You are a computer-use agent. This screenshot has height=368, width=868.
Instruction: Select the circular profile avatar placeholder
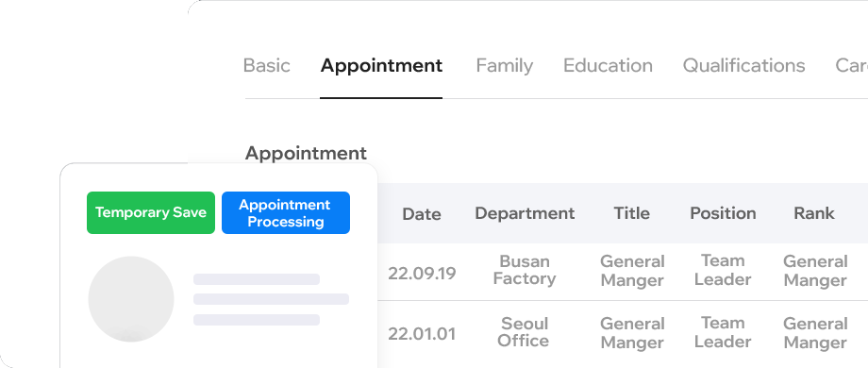131,299
